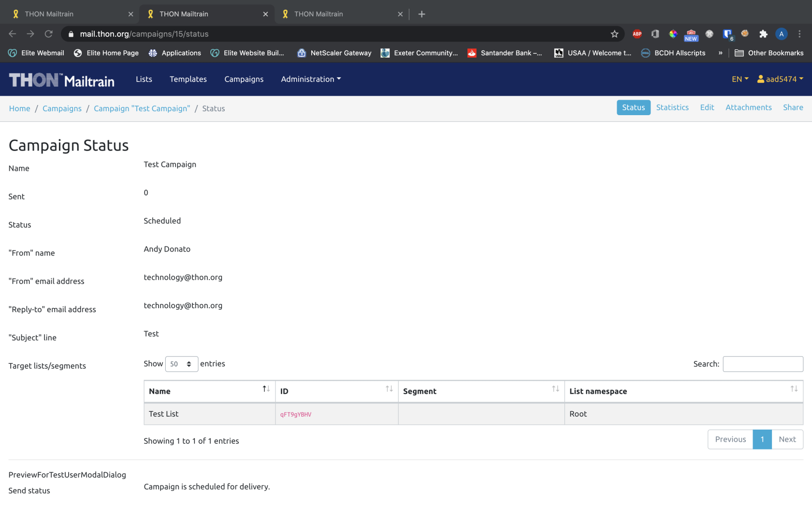Click the cookie extension icon

745,33
